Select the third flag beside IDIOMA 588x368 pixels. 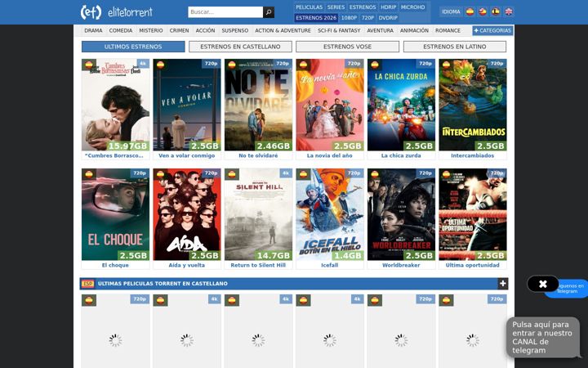(x=496, y=11)
